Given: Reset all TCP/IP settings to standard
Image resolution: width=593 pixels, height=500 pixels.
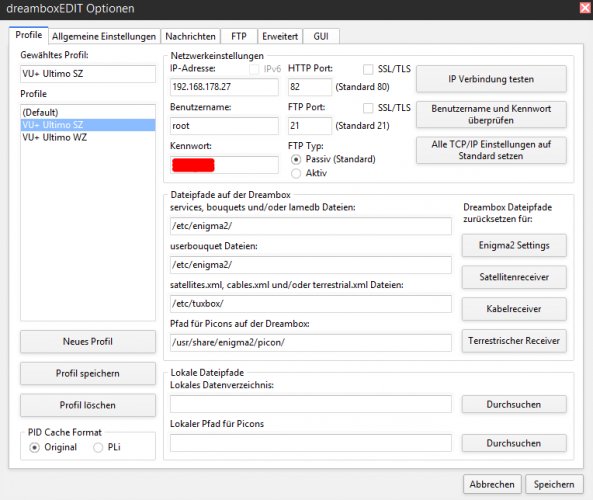Looking at the screenshot, I should (491, 150).
